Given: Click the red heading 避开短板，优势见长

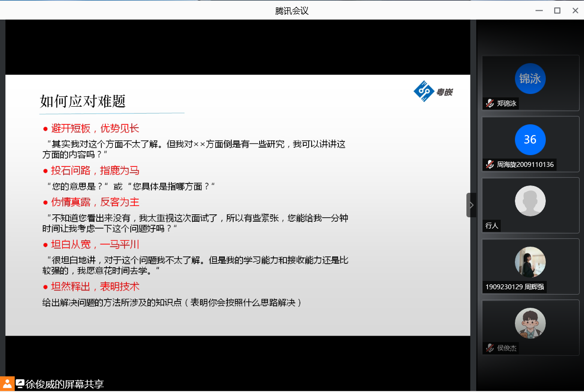Looking at the screenshot, I should point(95,129).
